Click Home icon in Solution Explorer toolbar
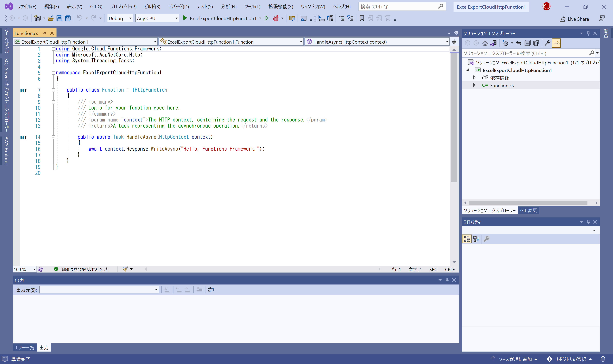Image resolution: width=613 pixels, height=364 pixels. point(485,43)
